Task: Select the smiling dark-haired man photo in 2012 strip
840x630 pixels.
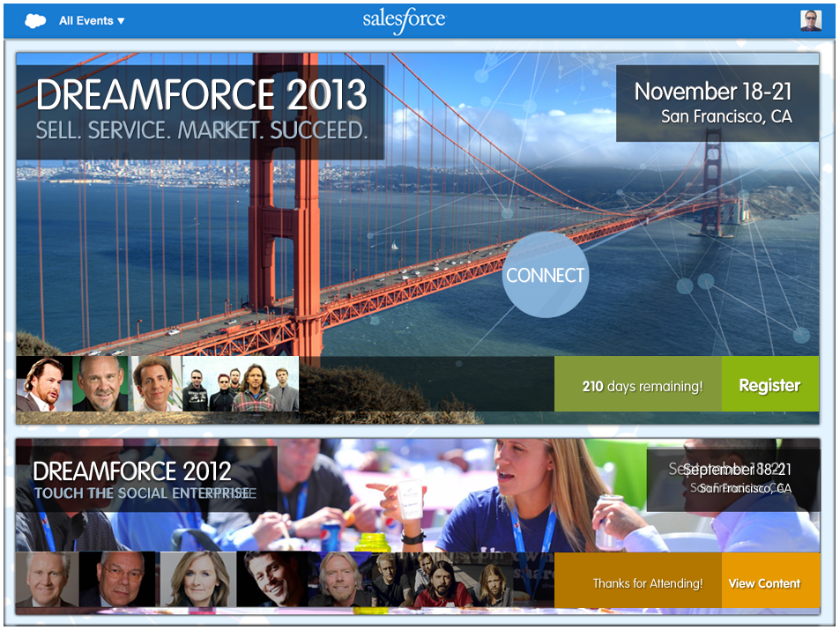Action: (273, 580)
